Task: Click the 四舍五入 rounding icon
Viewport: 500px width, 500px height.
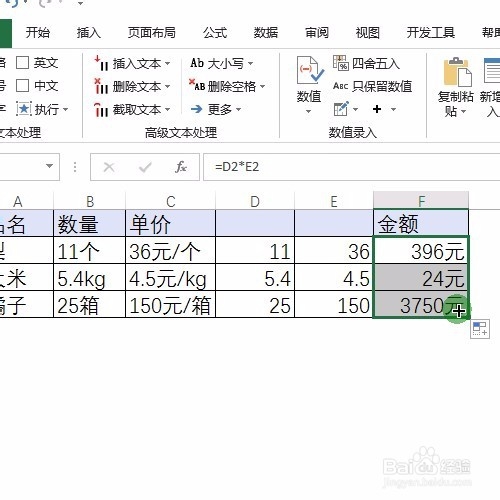Action: [341, 63]
